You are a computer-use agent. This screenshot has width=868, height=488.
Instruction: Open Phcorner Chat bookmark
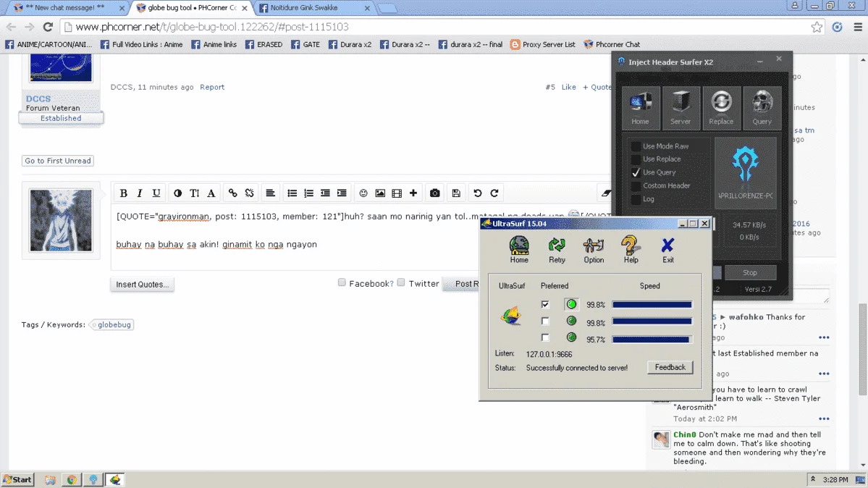click(612, 44)
